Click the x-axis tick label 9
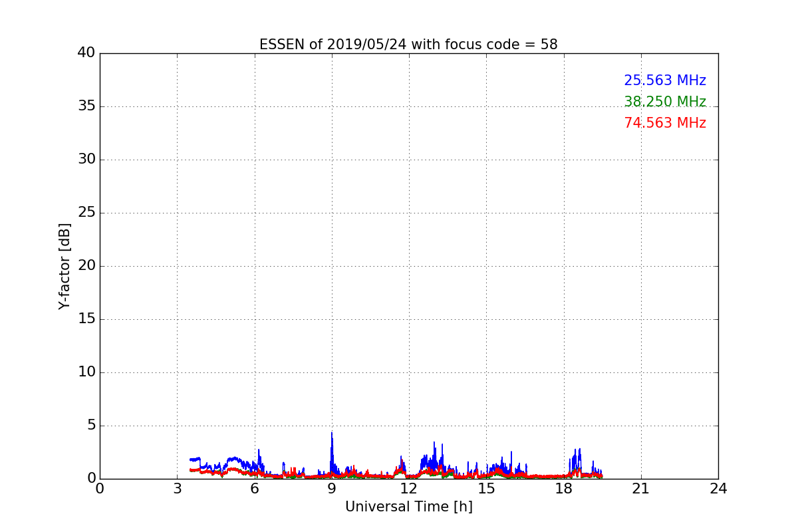This screenshot has width=798, height=532. [x=332, y=489]
